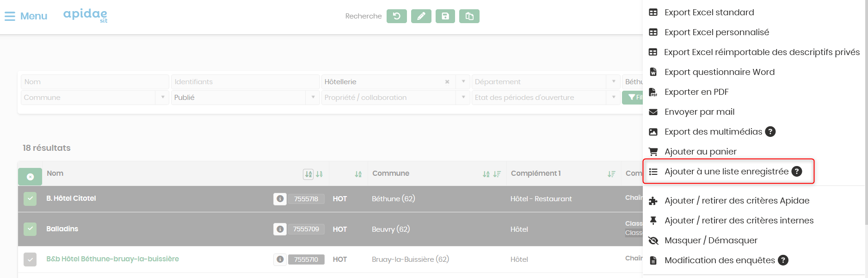Open info icon for Balladins row

coord(280,229)
